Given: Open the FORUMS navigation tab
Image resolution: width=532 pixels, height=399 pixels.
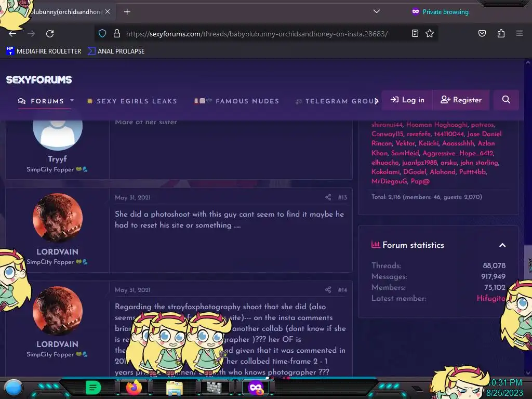Looking at the screenshot, I should (41, 101).
